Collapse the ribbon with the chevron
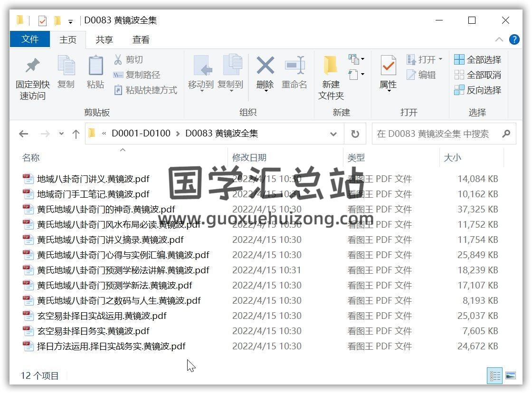 [x=499, y=39]
